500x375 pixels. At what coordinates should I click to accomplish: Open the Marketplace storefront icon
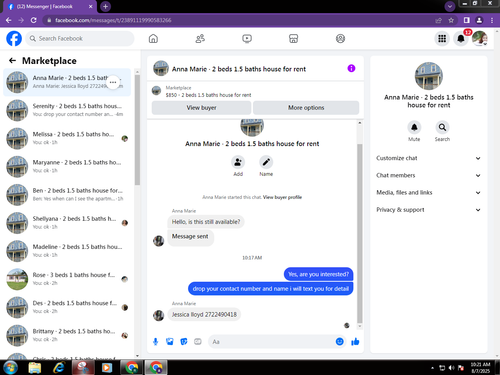click(293, 39)
